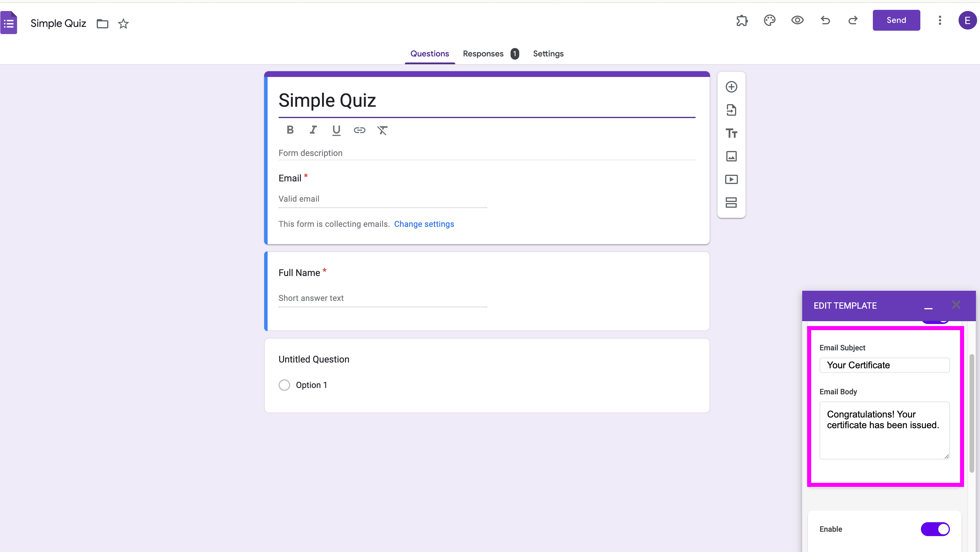Click the Add section icon

(x=731, y=203)
